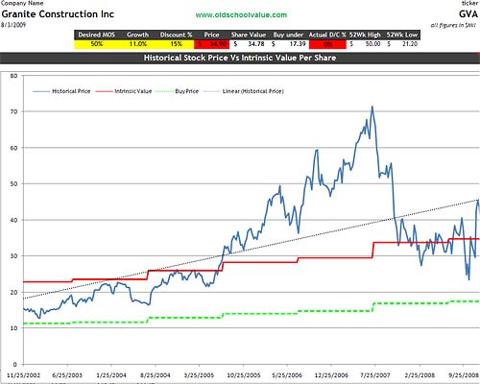The width and height of the screenshot is (480, 384).
Task: Select the 50% Desired MOS value cell
Action: pos(97,44)
